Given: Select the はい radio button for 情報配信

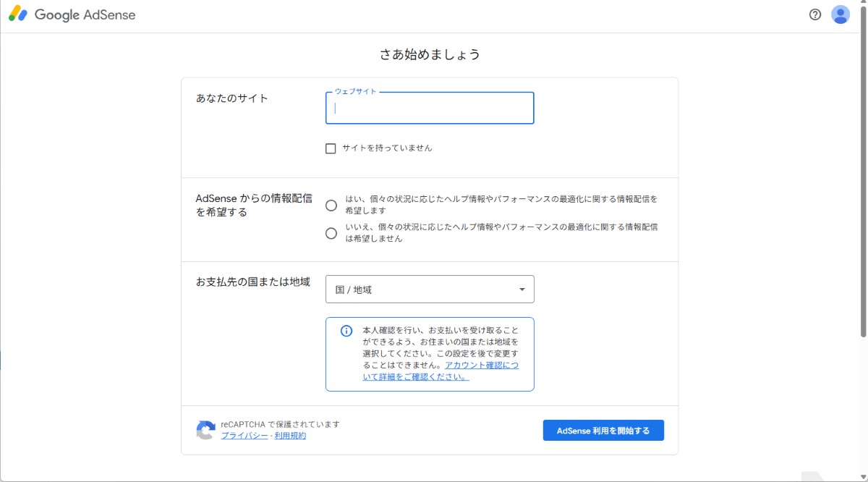Looking at the screenshot, I should 331,205.
